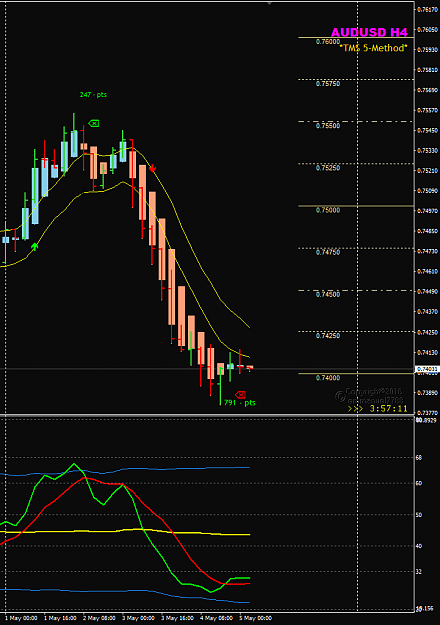Image resolution: width=440 pixels, height=625 pixels.
Task: Select the 0.75250 horizontal level label
Action: tap(328, 168)
